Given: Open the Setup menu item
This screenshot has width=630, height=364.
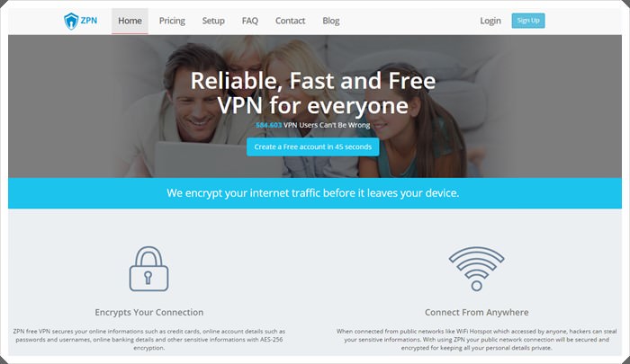Looking at the screenshot, I should tap(213, 21).
